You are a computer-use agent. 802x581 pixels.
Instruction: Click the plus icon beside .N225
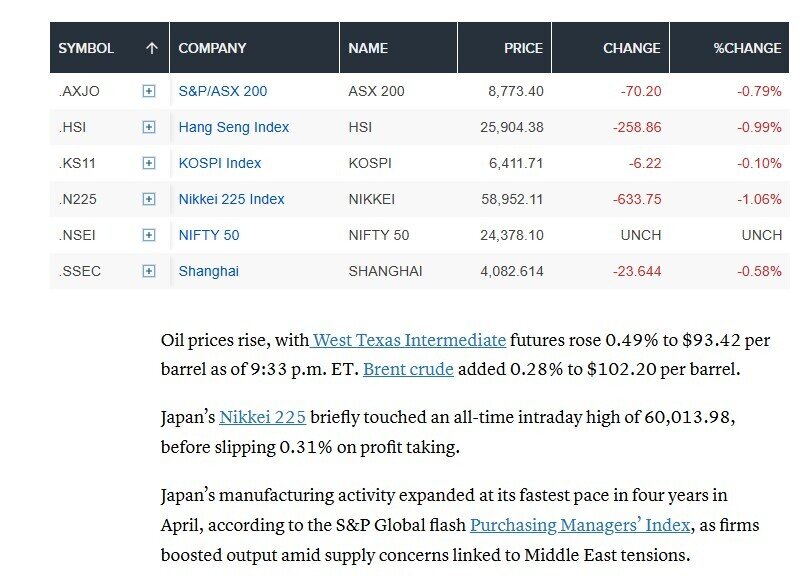pos(149,199)
